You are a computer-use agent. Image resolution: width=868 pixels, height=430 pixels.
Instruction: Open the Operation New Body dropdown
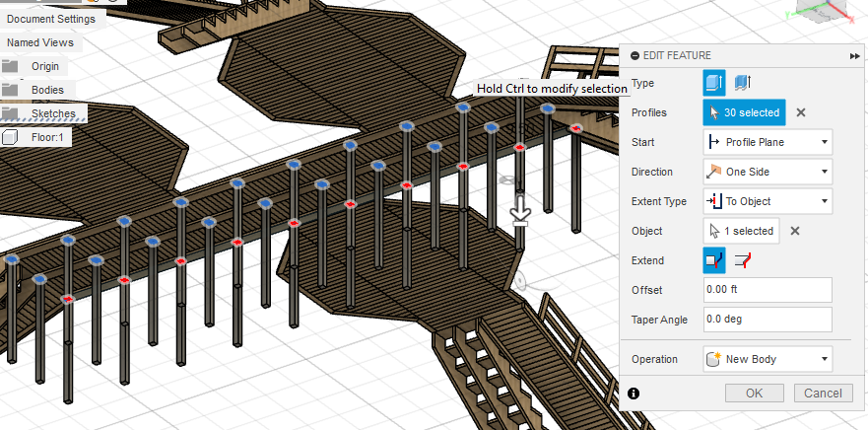(768, 359)
